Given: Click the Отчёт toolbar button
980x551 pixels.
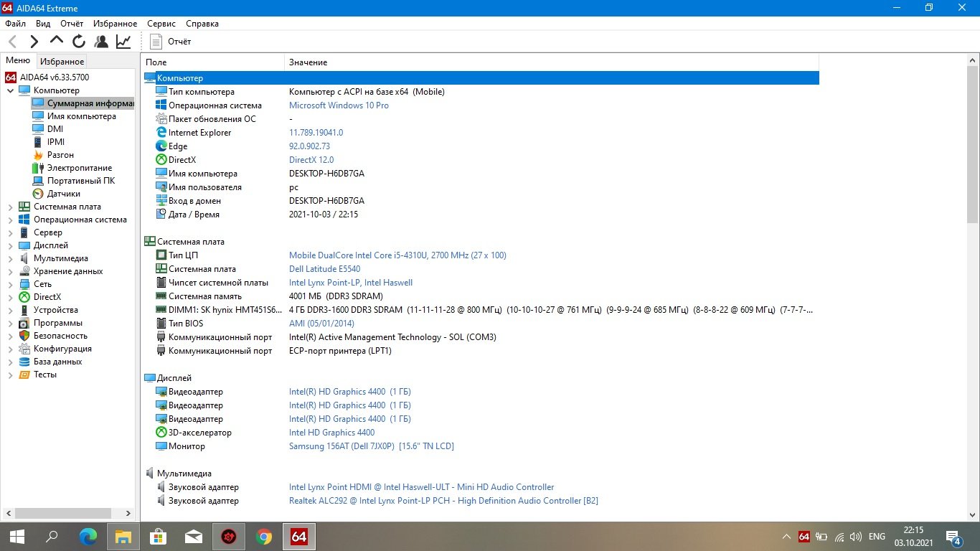Looking at the screenshot, I should coord(171,42).
